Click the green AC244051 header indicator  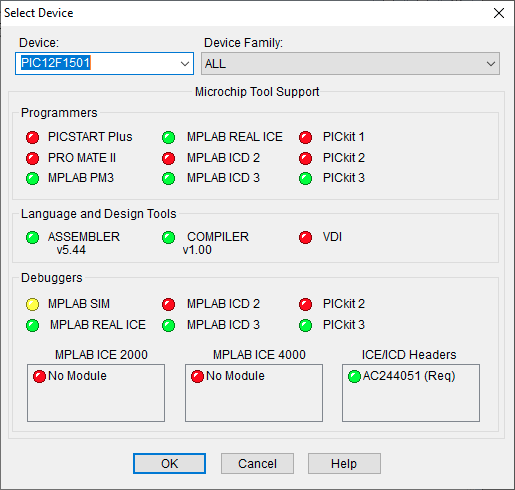coord(354,376)
